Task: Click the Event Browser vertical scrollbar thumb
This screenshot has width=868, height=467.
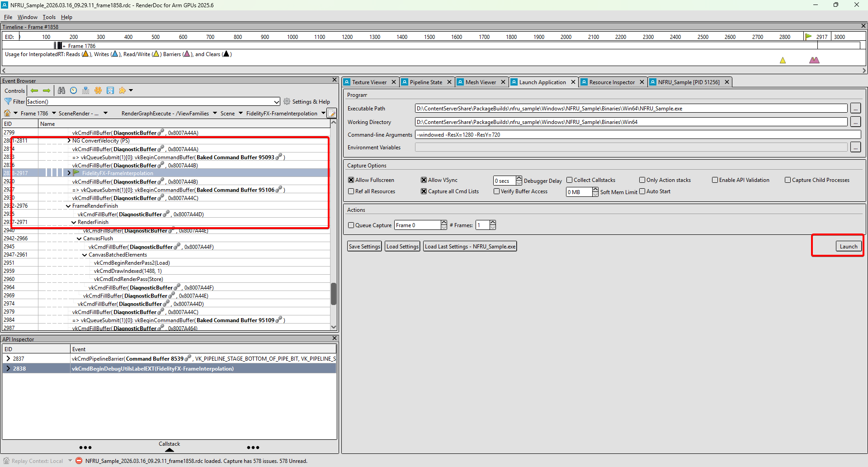Action: [x=334, y=294]
